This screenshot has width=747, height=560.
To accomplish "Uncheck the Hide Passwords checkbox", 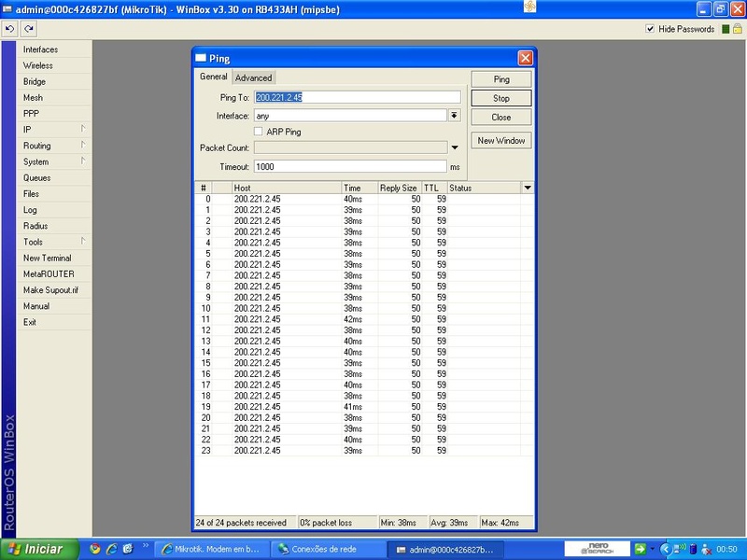I will [x=650, y=29].
